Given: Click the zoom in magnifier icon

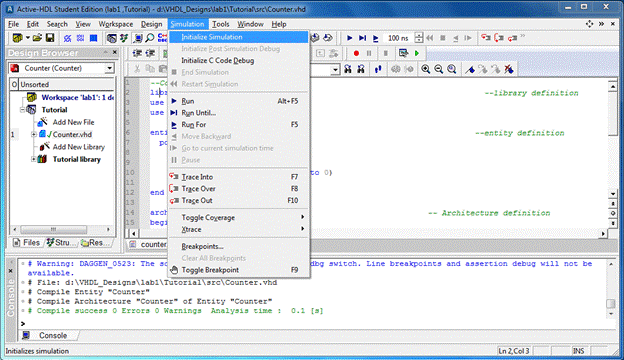Looking at the screenshot, I should tap(425, 69).
